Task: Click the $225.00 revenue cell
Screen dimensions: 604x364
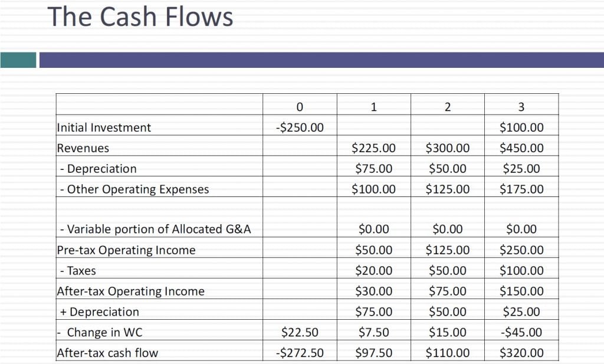Action: 373,148
